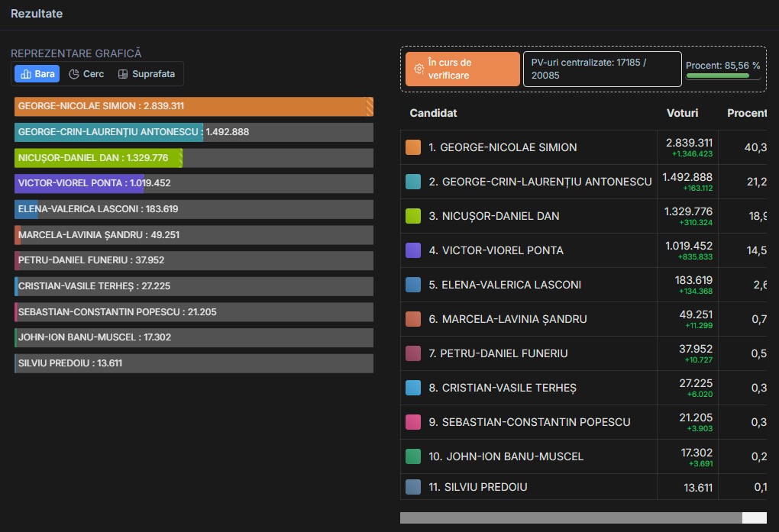Click the swatch for Marcela-Lavinia Șandru
The width and height of the screenshot is (779, 532).
[413, 319]
